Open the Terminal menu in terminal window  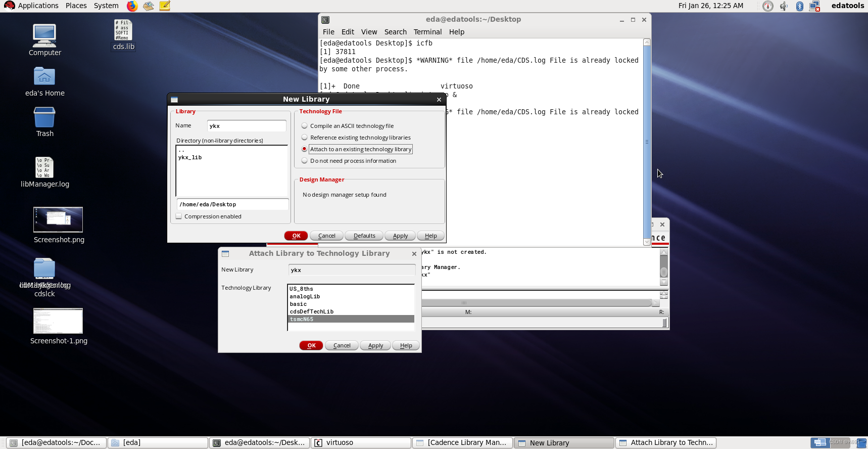(427, 32)
